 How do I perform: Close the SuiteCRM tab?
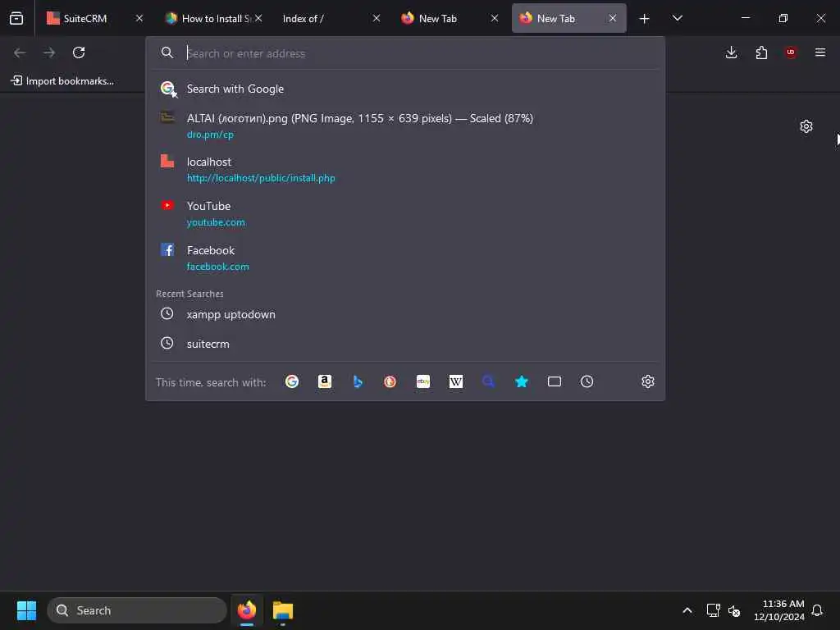coord(139,18)
